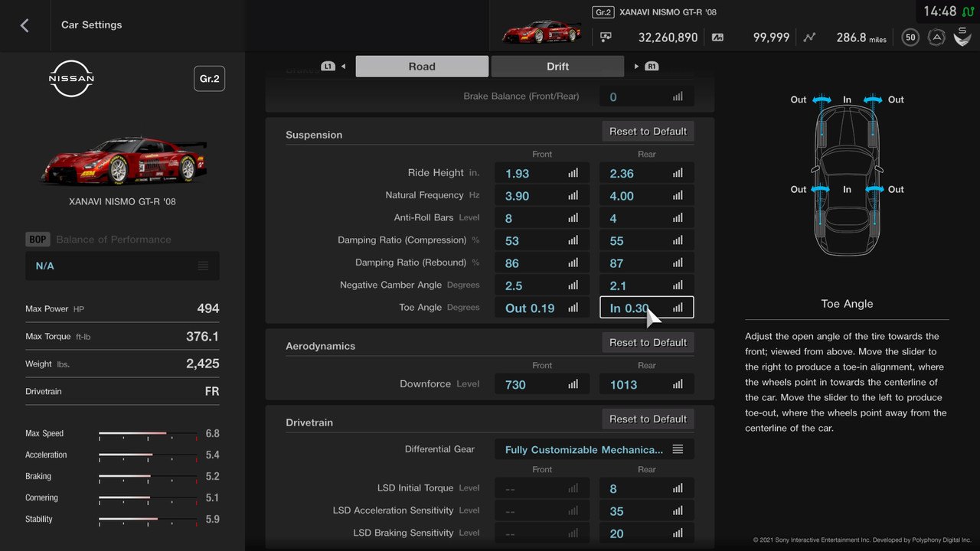This screenshot has width=980, height=551.
Task: Click the Braking rating 5.2
Action: coord(212,476)
